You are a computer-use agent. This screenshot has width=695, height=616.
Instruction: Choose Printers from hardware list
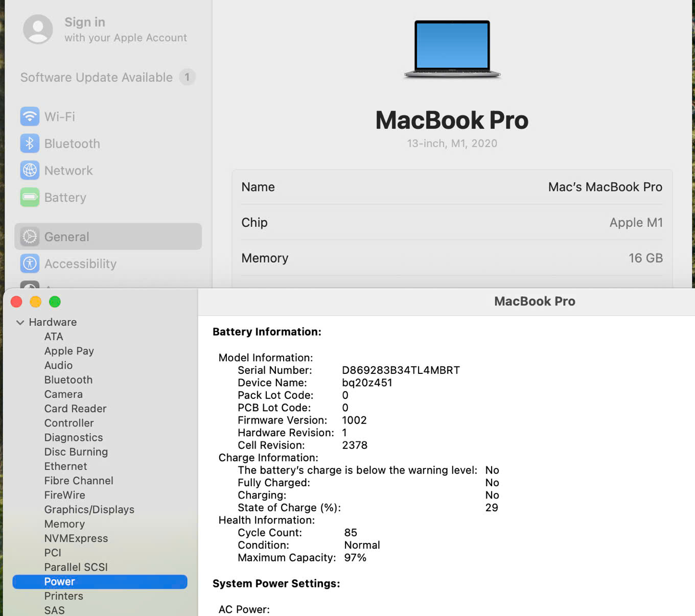point(63,596)
